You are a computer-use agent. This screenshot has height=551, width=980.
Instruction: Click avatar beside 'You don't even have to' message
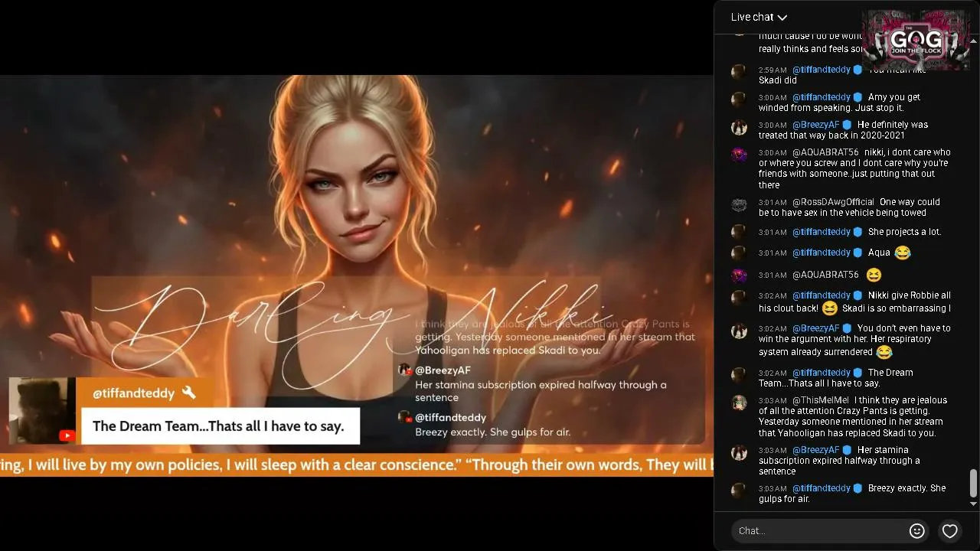point(739,331)
